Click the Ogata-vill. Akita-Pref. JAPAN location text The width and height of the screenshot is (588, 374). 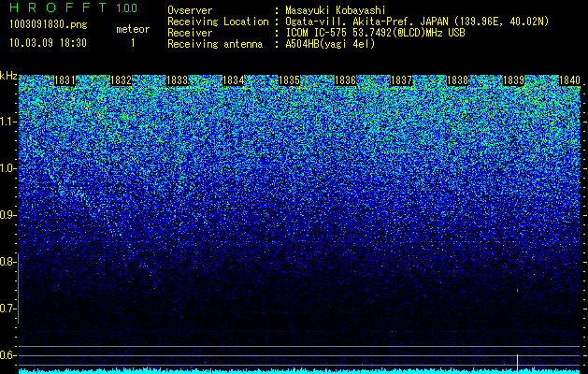[x=417, y=22]
